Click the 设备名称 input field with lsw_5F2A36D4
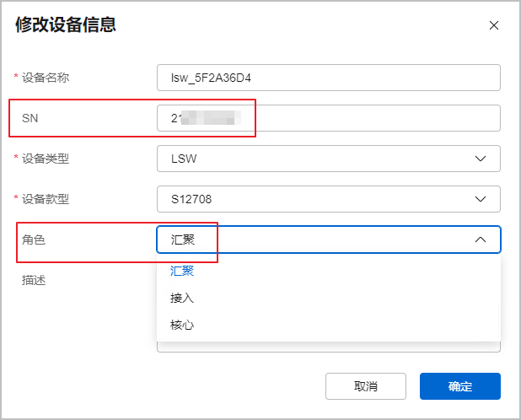This screenshot has width=521, height=420. [x=329, y=78]
